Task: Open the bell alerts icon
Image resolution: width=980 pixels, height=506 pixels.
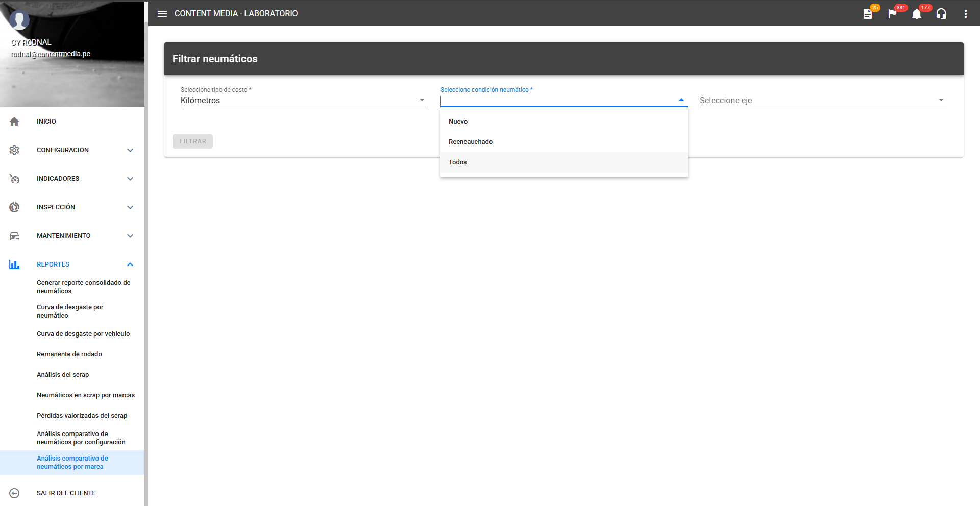Action: pyautogui.click(x=917, y=14)
